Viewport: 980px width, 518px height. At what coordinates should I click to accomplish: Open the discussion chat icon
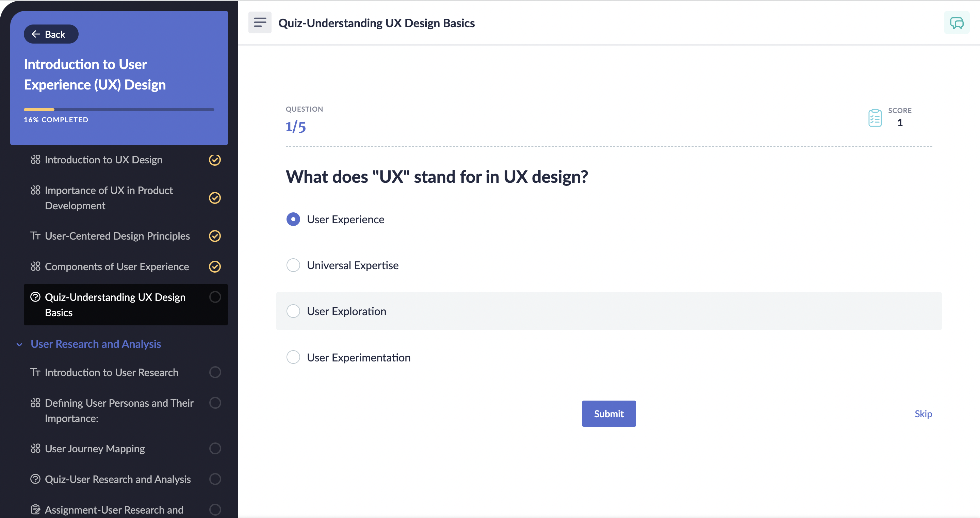[957, 23]
